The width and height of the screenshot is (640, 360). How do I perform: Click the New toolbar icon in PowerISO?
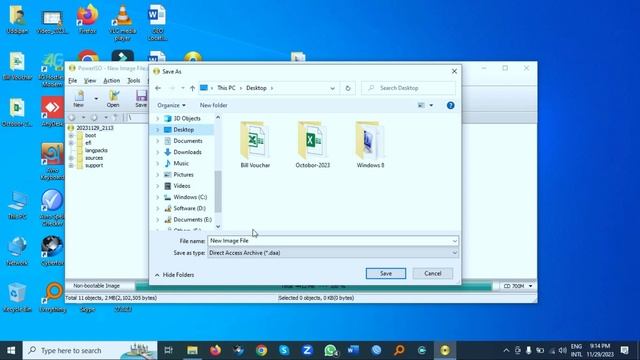click(x=79, y=99)
